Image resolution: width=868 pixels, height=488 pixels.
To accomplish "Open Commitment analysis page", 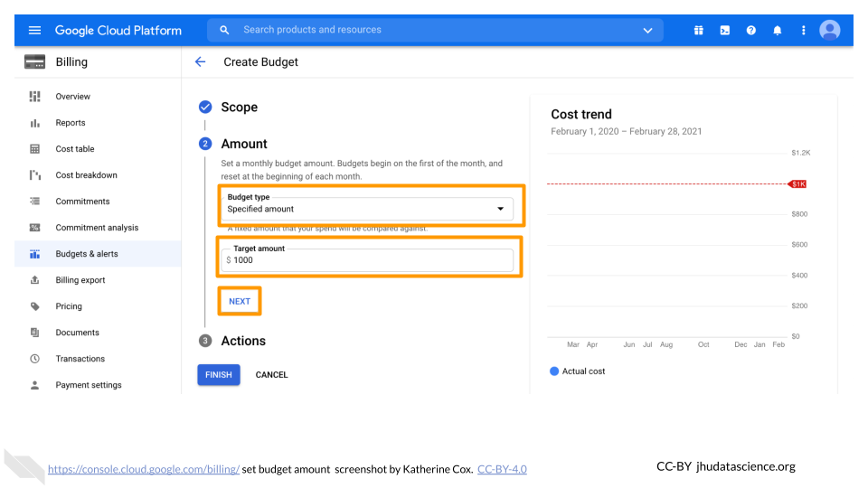I will point(98,228).
